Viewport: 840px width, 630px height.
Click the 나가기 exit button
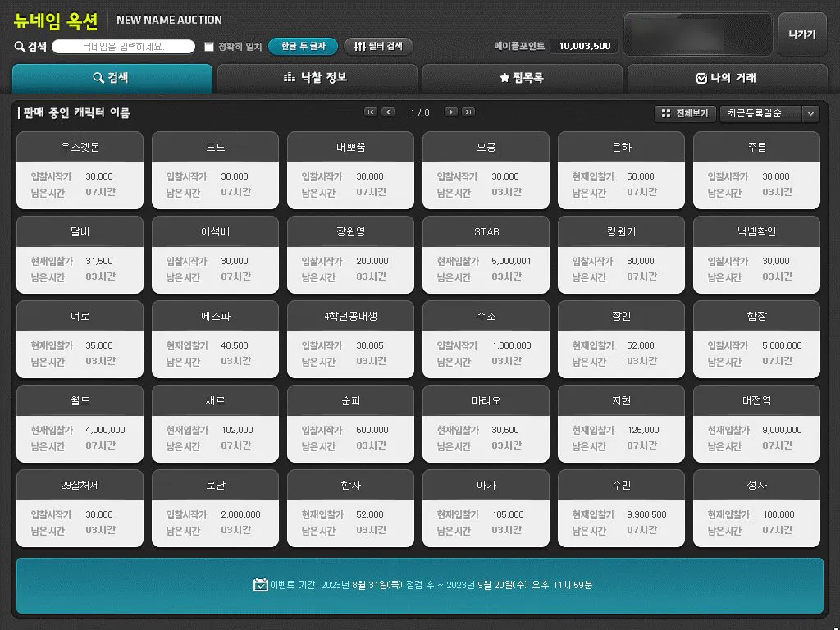[x=801, y=34]
